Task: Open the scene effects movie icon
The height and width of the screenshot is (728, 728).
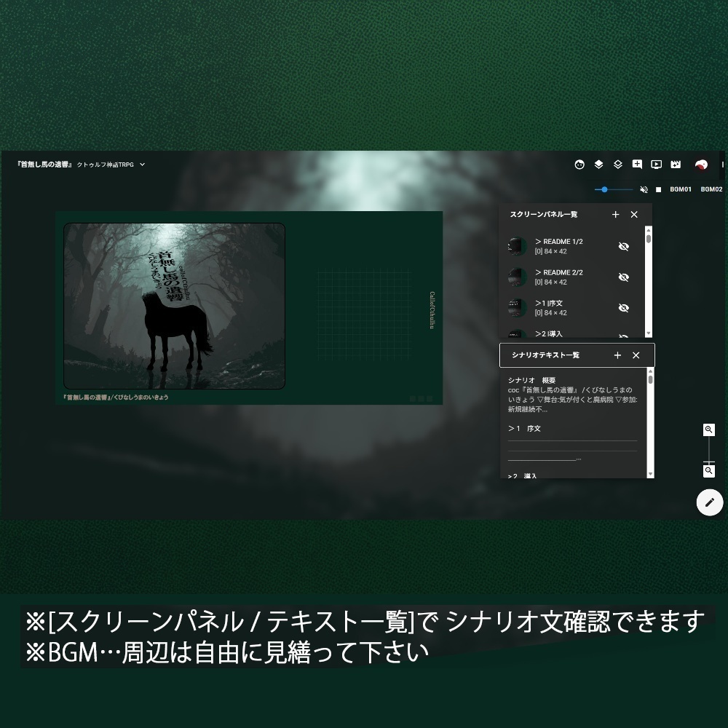Action: pos(676,165)
